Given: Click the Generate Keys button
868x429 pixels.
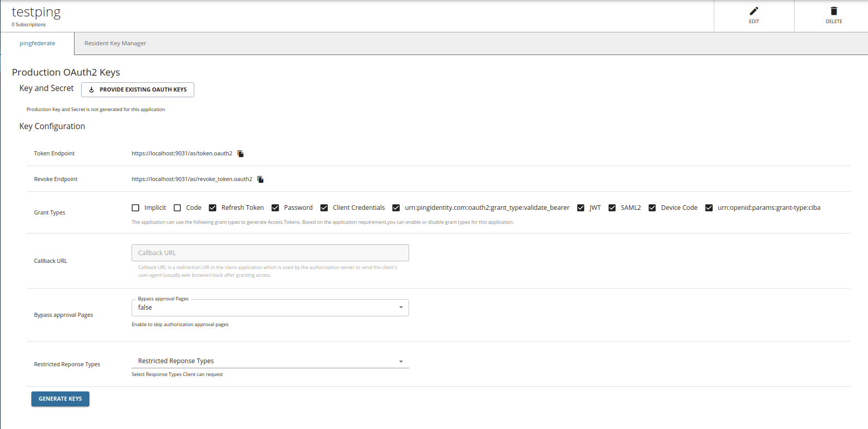Looking at the screenshot, I should point(61,399).
